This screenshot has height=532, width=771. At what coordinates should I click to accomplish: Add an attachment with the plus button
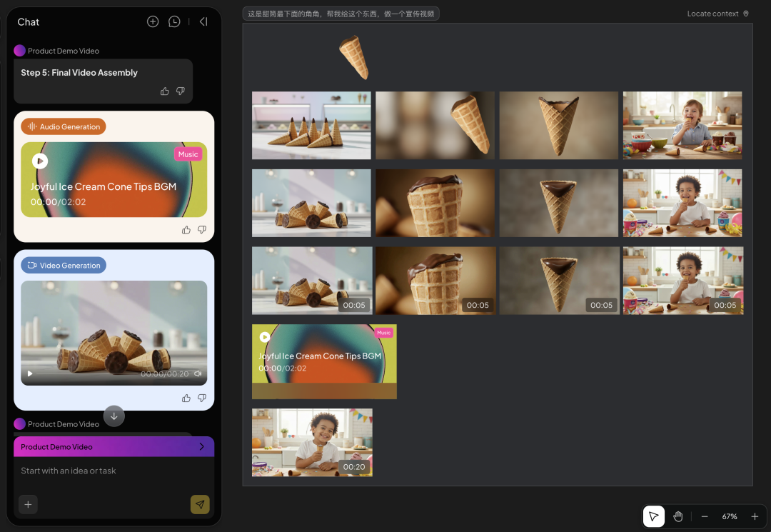[x=28, y=504]
